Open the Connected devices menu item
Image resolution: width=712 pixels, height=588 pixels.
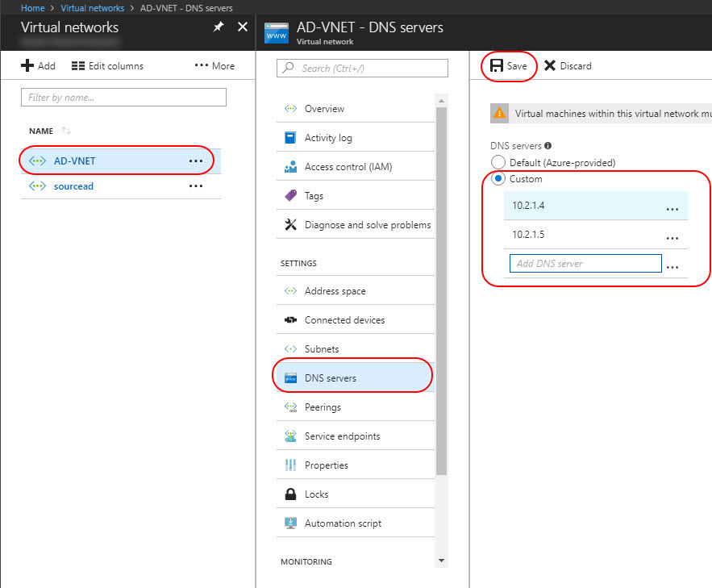tap(356, 320)
